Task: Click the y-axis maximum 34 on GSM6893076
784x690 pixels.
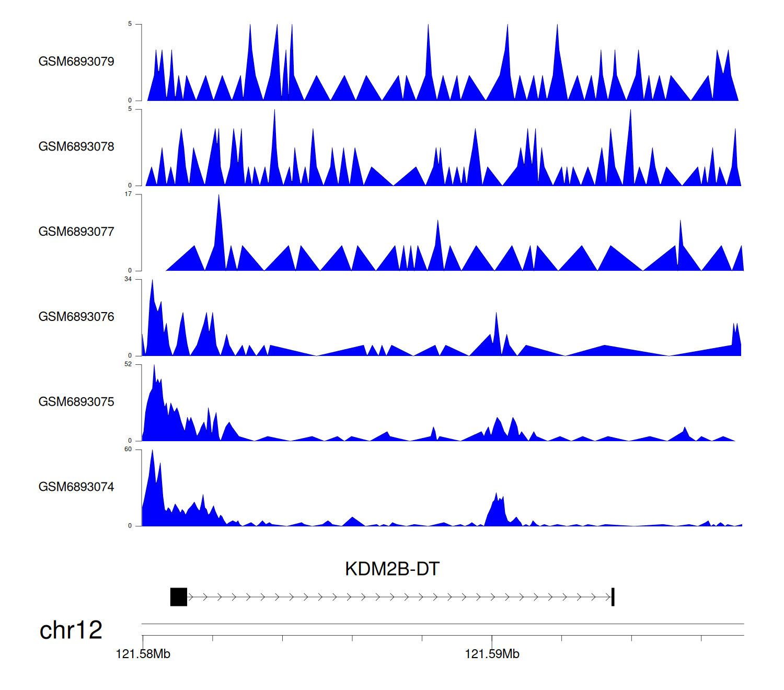Action: click(x=128, y=279)
